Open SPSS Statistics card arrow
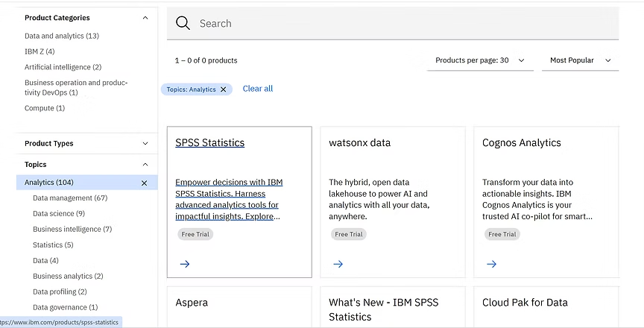644x328 pixels. [x=185, y=264]
